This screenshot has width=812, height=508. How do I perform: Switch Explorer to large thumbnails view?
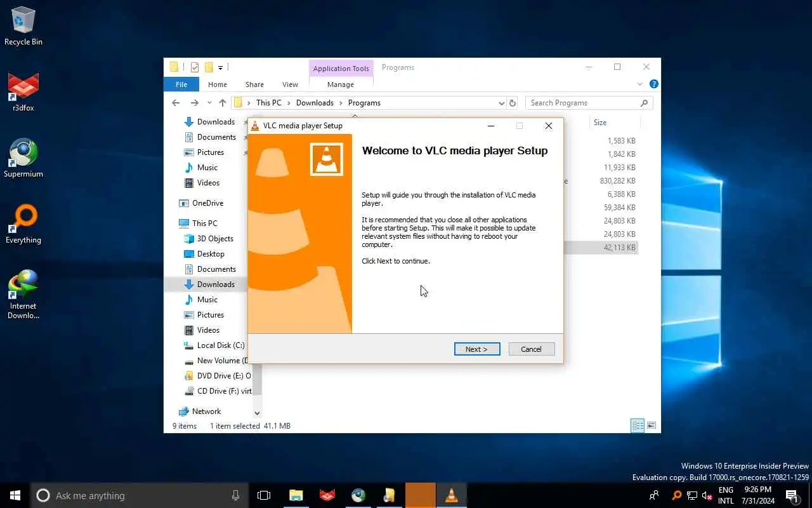(652, 425)
